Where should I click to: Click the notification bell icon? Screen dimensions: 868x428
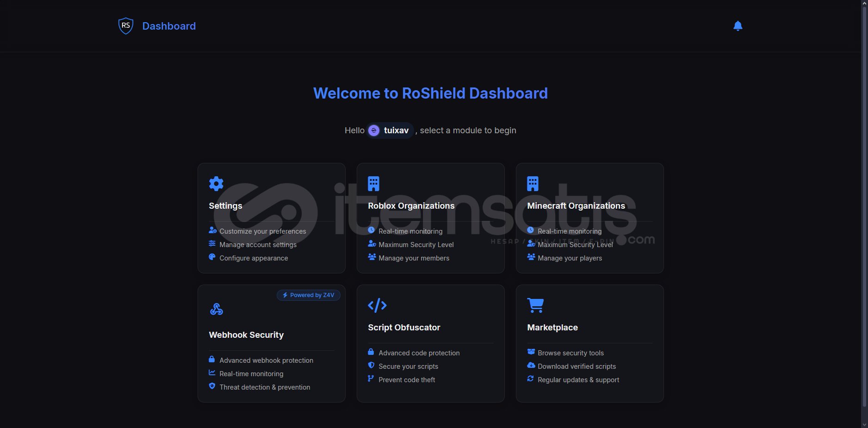click(x=738, y=26)
